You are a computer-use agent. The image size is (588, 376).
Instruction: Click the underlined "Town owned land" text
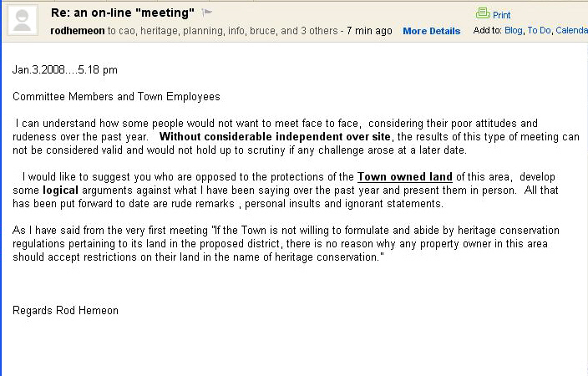(x=405, y=177)
